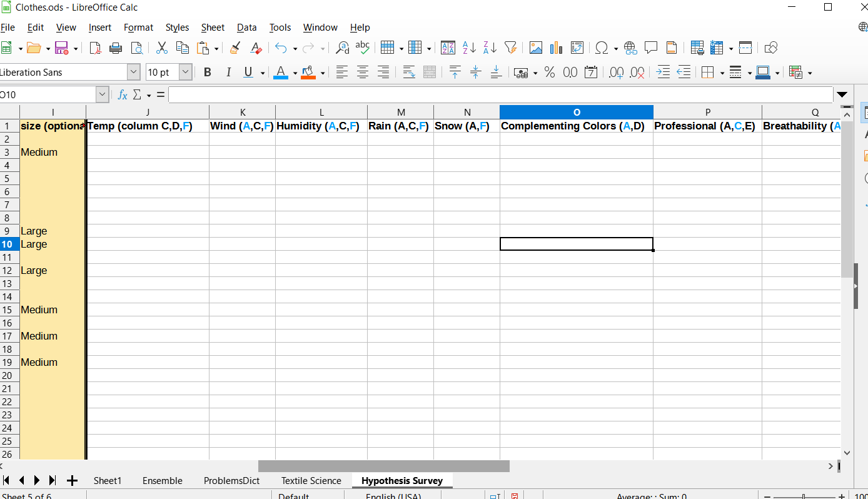The image size is (868, 499).
Task: Expand the paste options dropdown arrow
Action: (216, 48)
